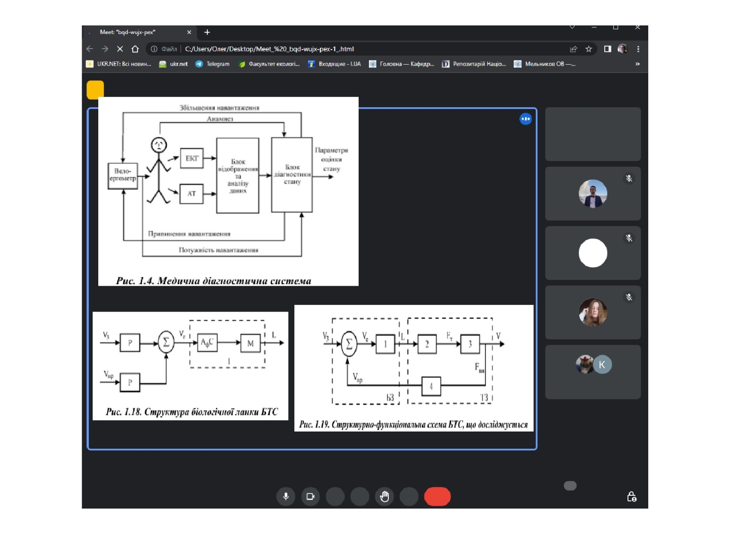Toggle the camera button in Meet controls
The image size is (756, 534).
(x=310, y=496)
